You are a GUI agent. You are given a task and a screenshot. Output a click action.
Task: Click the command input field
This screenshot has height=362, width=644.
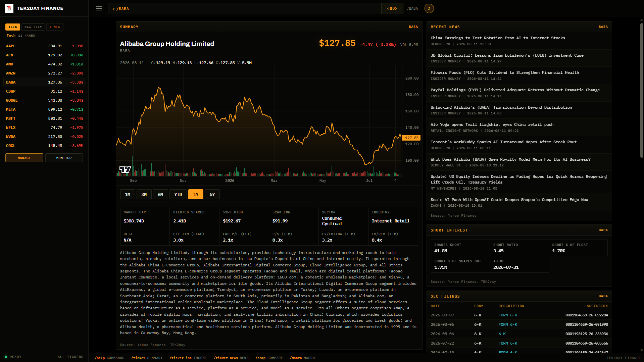(245, 8)
